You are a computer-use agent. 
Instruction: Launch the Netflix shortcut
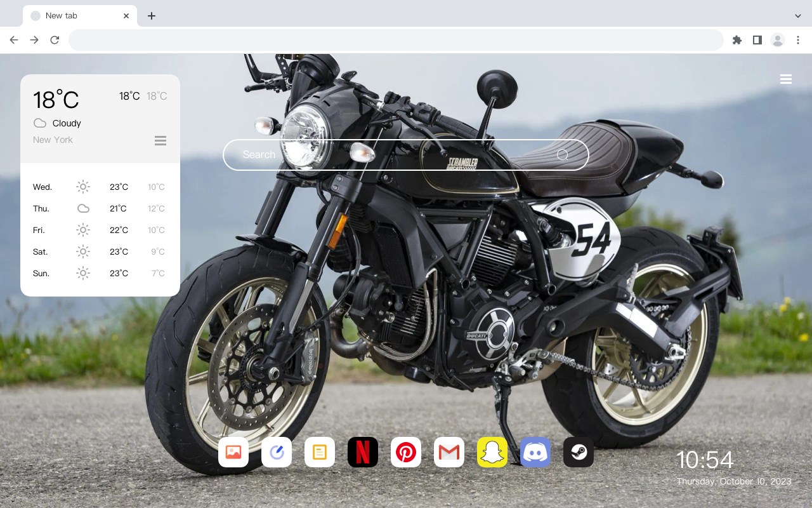(x=363, y=452)
